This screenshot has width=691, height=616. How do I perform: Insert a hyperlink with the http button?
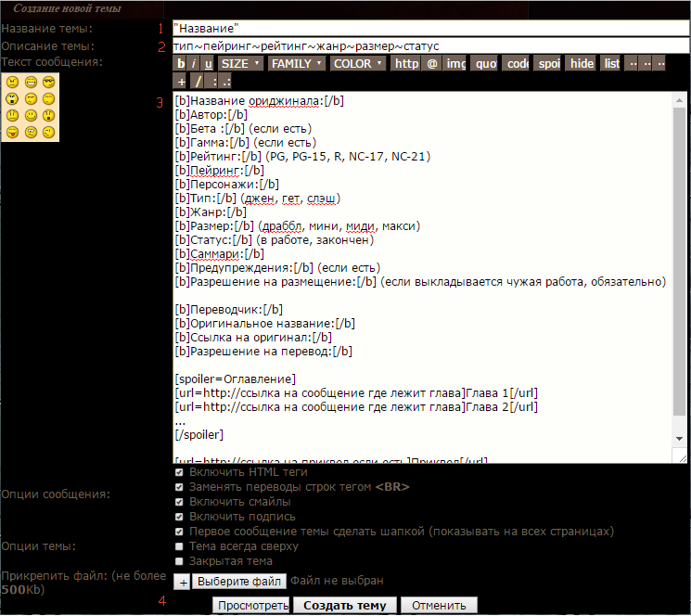click(406, 64)
